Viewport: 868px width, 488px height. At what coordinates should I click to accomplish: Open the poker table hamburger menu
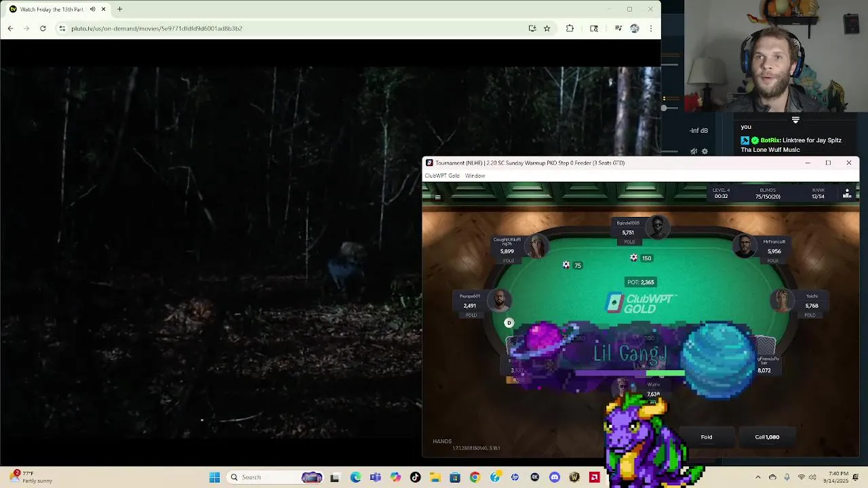438,197
